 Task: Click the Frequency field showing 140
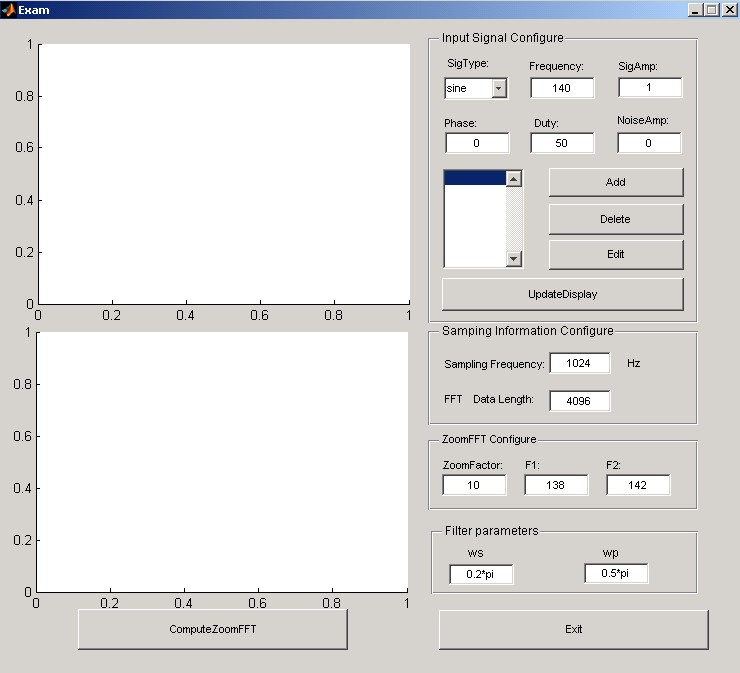[562, 88]
